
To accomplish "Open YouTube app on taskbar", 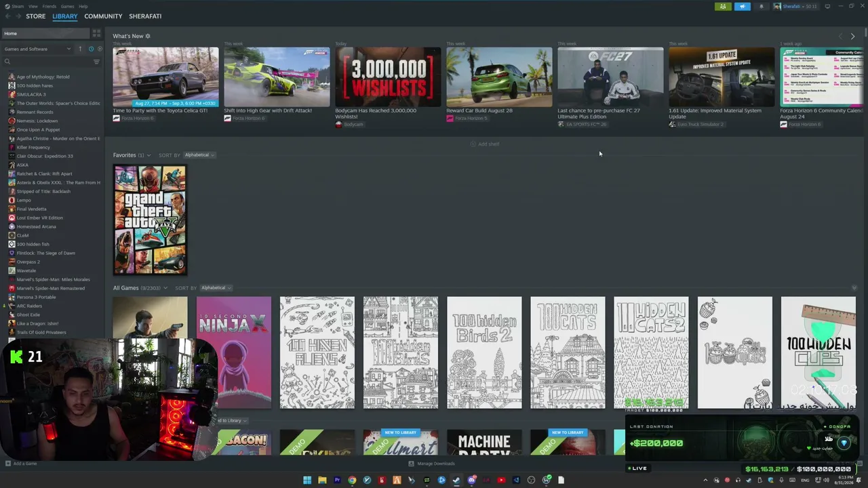I will (x=501, y=480).
